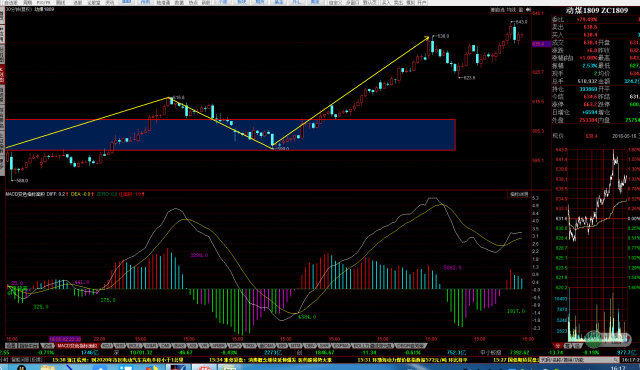Image resolution: width=640 pixels, height=370 pixels.
Task: Click 买入 buy button in top toolbar
Action: tap(386, 2)
